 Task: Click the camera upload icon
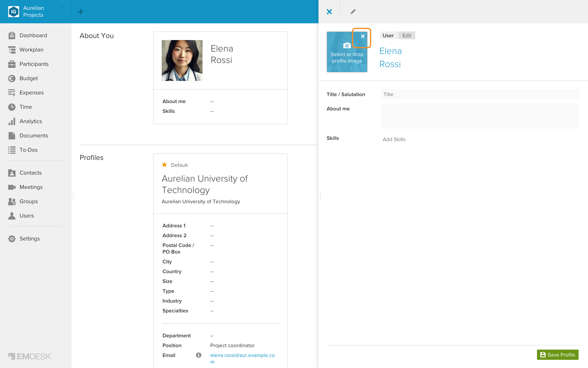[347, 45]
